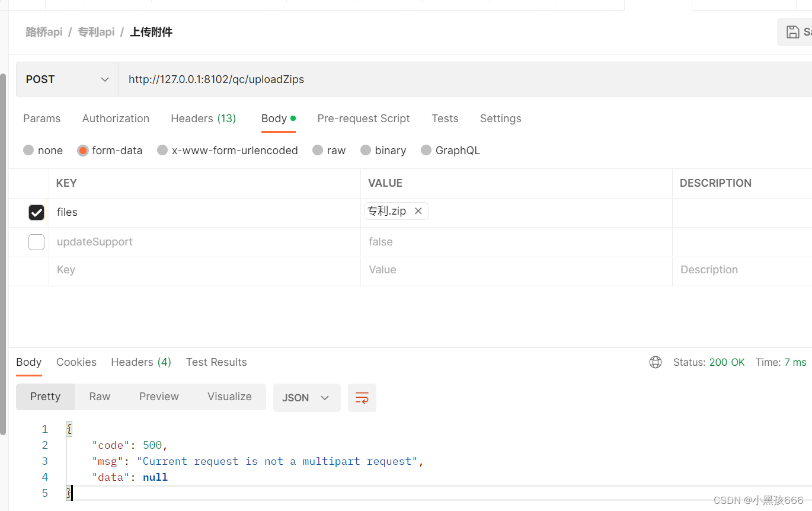
Task: Open the Visualize response view
Action: coord(229,396)
